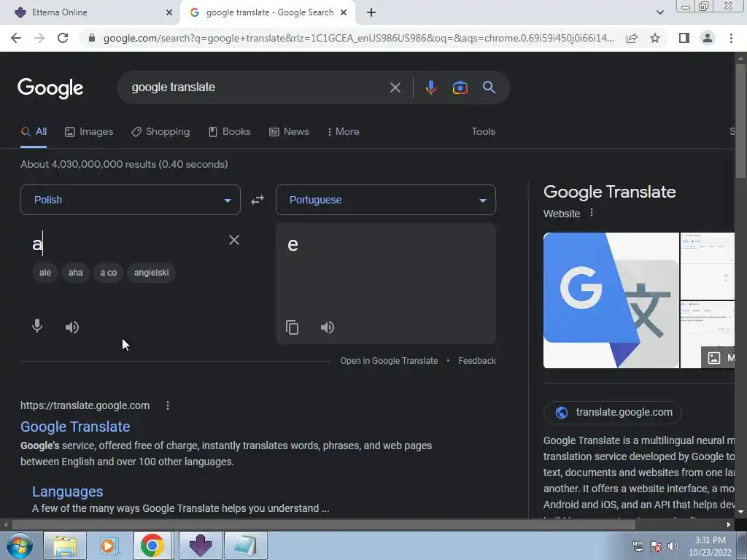Screen dimensions: 747x560
Task: Reload the current page
Action: click(63, 38)
